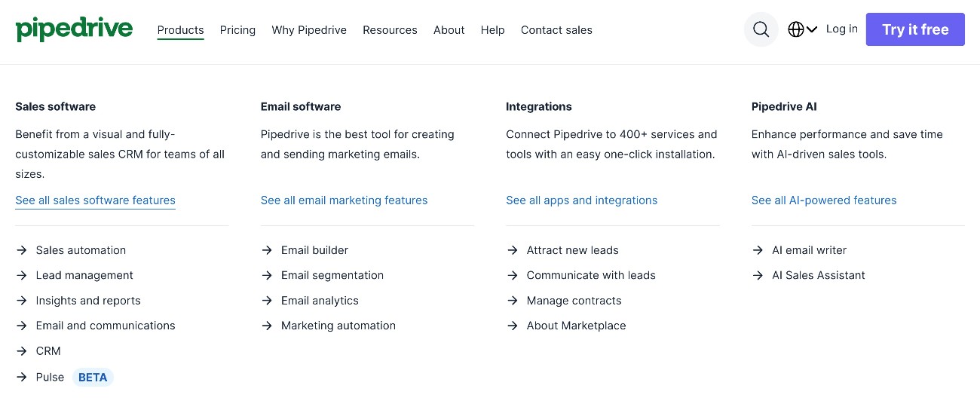Click the arrow beside Manage contracts
980x413 pixels.
[x=513, y=301]
